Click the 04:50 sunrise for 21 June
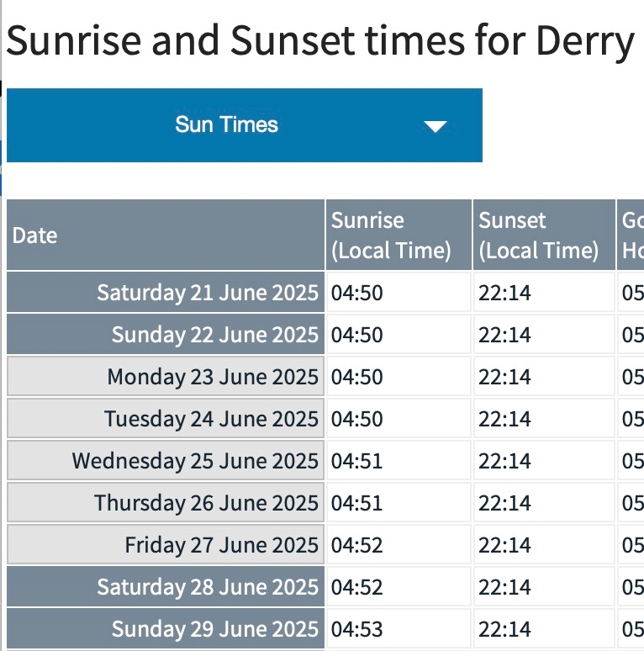Screen dimensions: 644x651 tap(356, 293)
